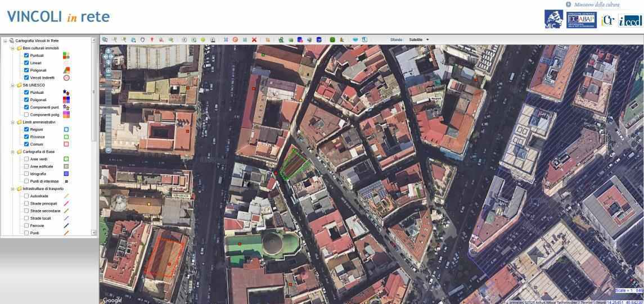
Task: Click the red X delete tool in toolbar
Action: click(x=254, y=40)
